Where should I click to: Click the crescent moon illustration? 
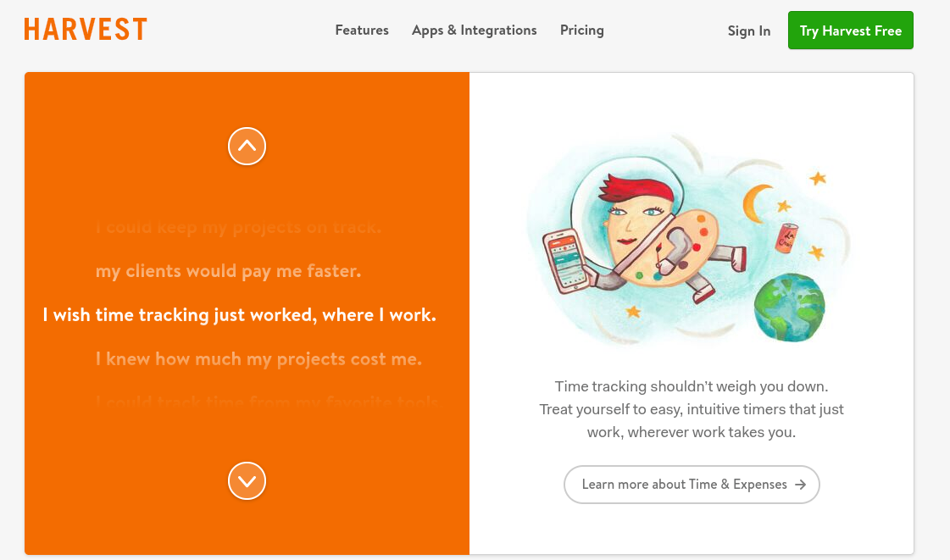pyautogui.click(x=757, y=203)
